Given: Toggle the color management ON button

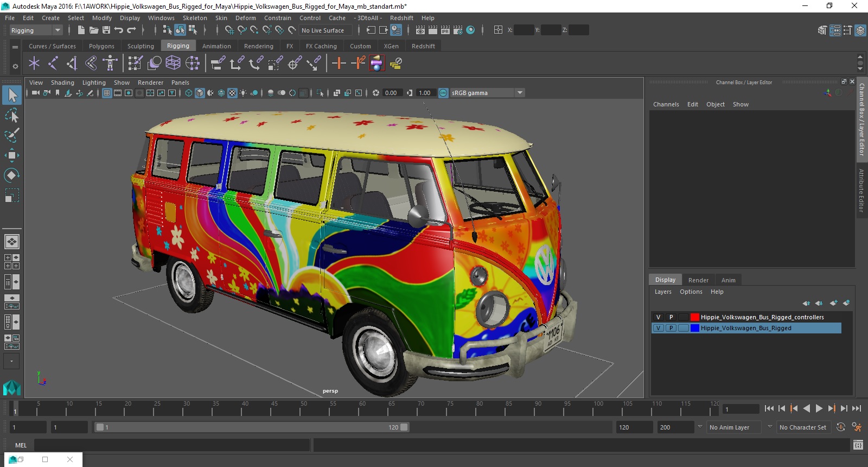Looking at the screenshot, I should coord(443,93).
